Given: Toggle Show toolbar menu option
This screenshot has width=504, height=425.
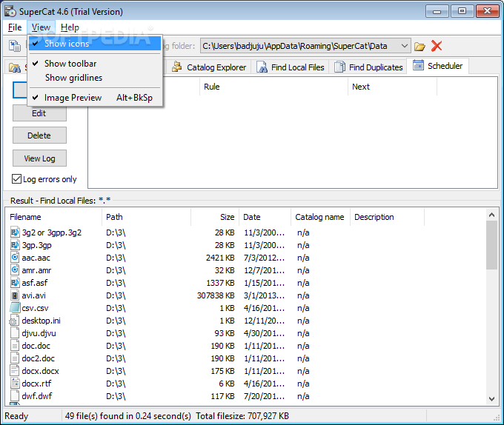Looking at the screenshot, I should point(95,64).
